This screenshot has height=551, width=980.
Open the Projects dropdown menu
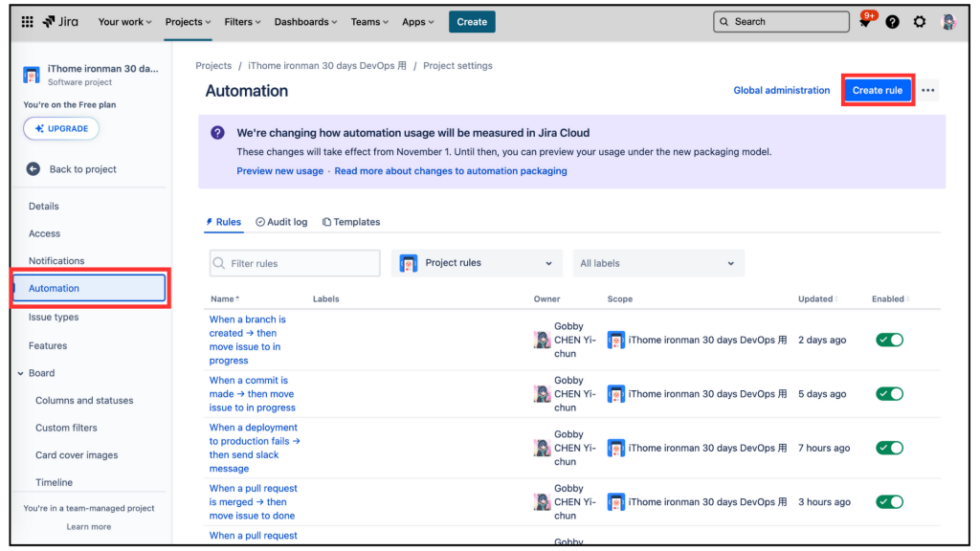[x=188, y=22]
